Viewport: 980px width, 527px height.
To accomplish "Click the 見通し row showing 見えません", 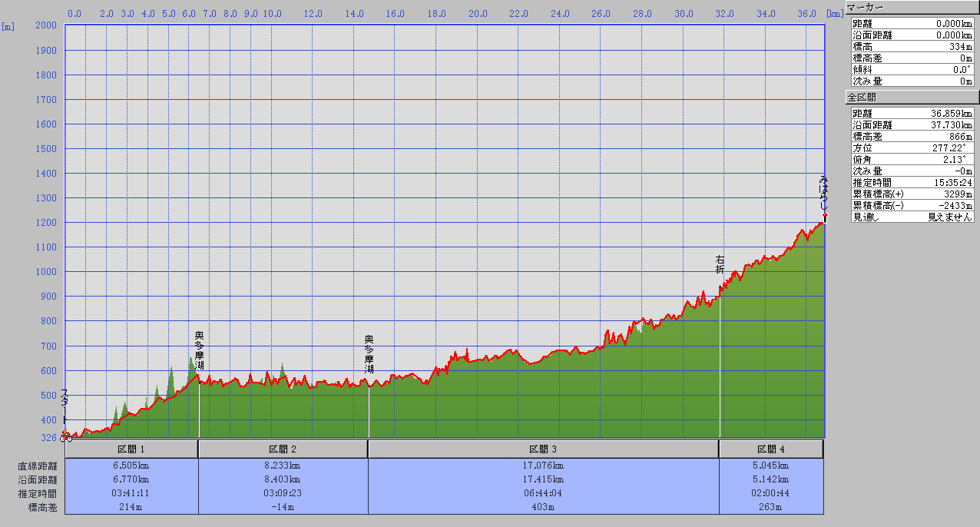I will pyautogui.click(x=912, y=217).
